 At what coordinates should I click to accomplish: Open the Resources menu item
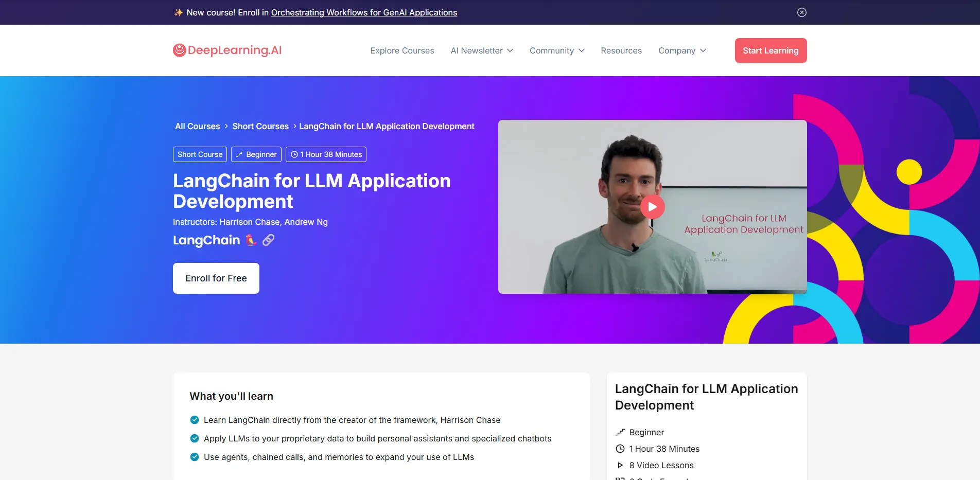621,50
